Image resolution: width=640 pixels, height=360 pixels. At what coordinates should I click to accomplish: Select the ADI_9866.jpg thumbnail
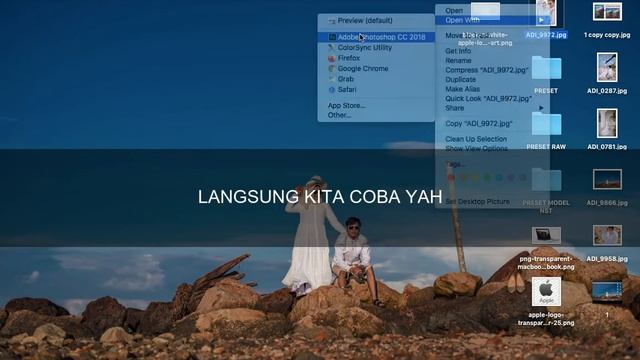607,179
